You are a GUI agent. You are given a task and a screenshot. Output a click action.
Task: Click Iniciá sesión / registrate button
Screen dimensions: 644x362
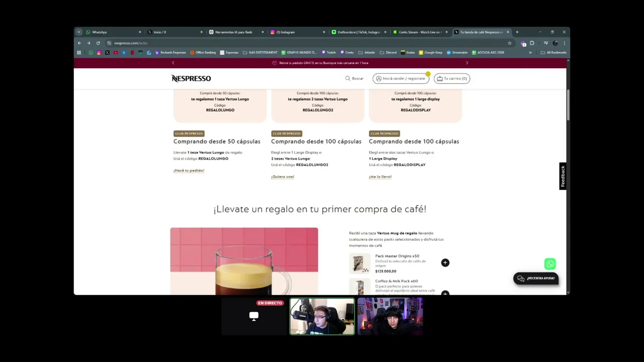click(x=400, y=78)
